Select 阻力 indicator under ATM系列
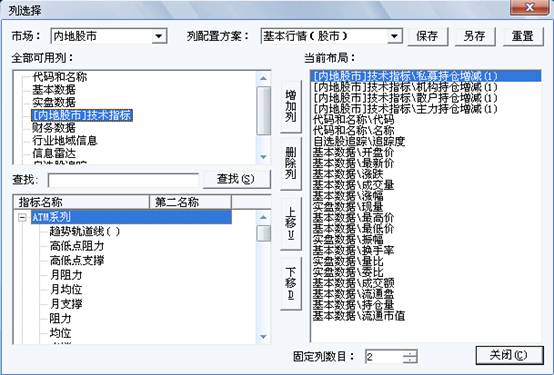The height and width of the screenshot is (375, 554). (x=60, y=318)
